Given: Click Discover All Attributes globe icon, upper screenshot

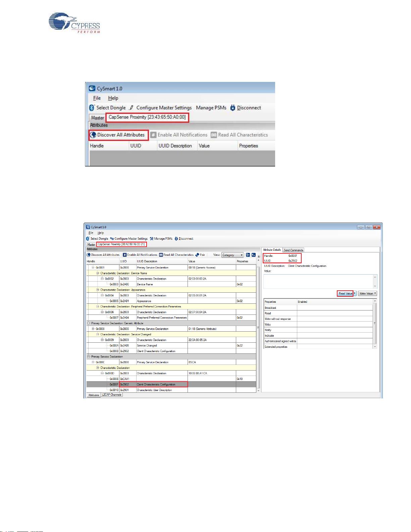Looking at the screenshot, I should point(93,135).
